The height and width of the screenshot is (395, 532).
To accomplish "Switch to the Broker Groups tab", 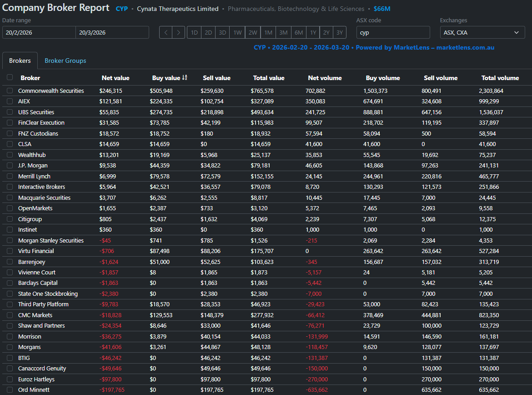I will point(65,61).
